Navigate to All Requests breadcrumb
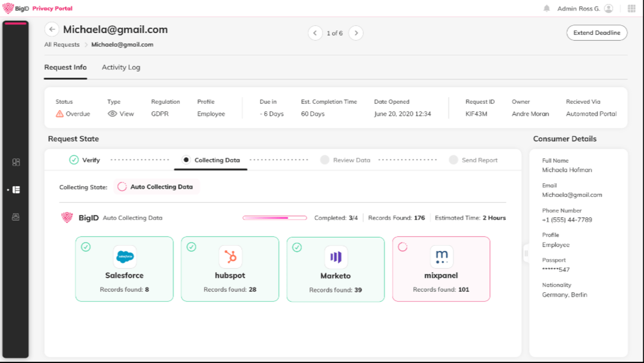The height and width of the screenshot is (363, 644). 62,45
